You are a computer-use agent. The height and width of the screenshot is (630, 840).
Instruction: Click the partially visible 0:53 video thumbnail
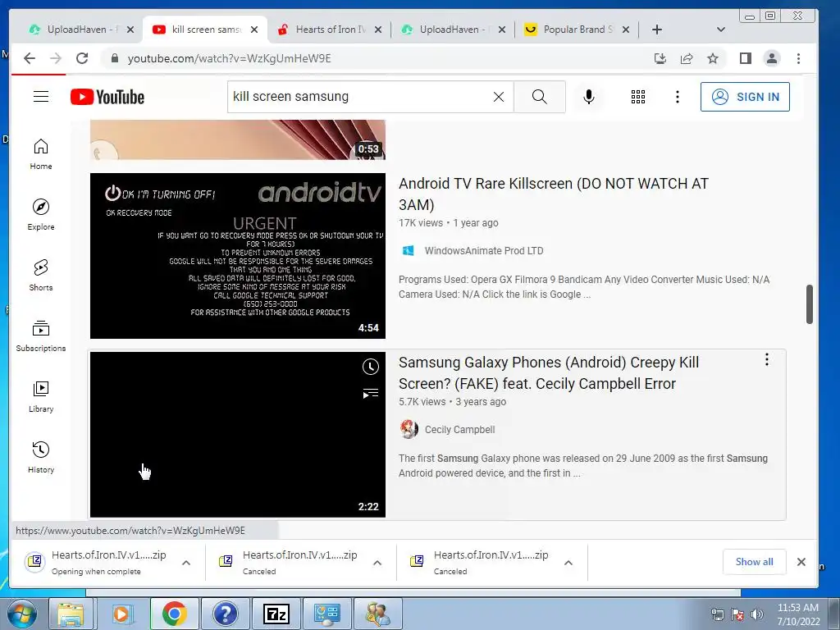click(238, 139)
